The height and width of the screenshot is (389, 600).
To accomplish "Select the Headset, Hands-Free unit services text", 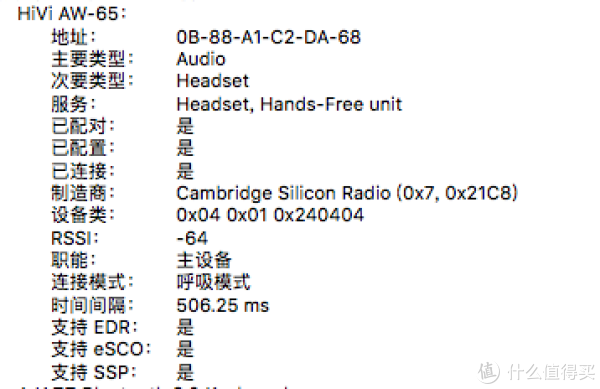I will coord(289,104).
